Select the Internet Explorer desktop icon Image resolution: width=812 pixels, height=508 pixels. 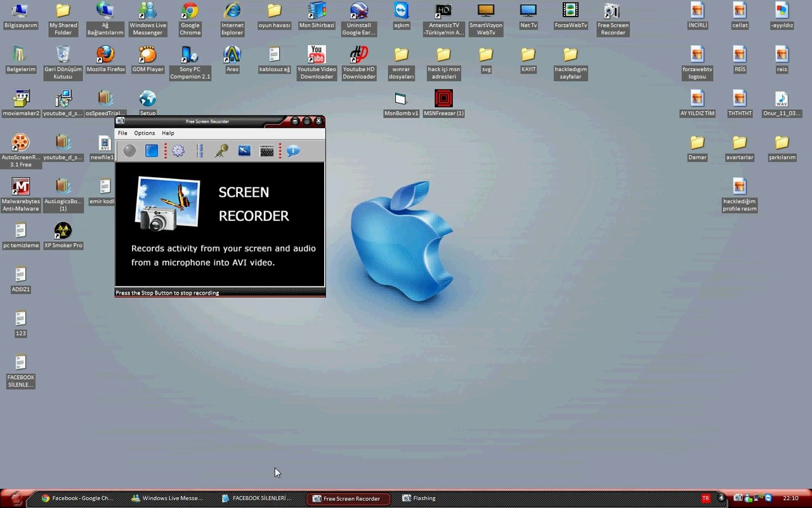coord(232,19)
